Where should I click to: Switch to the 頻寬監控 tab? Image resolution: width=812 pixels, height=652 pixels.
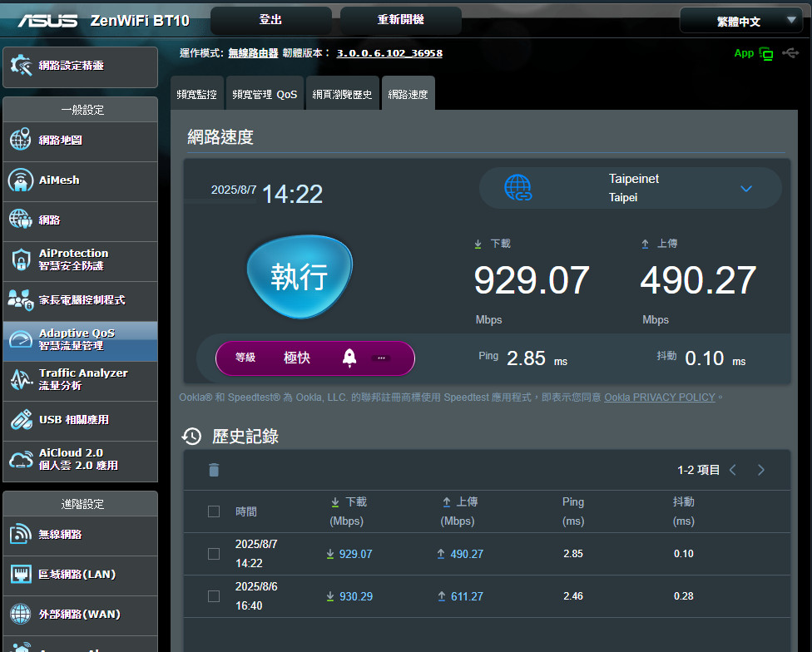click(197, 94)
